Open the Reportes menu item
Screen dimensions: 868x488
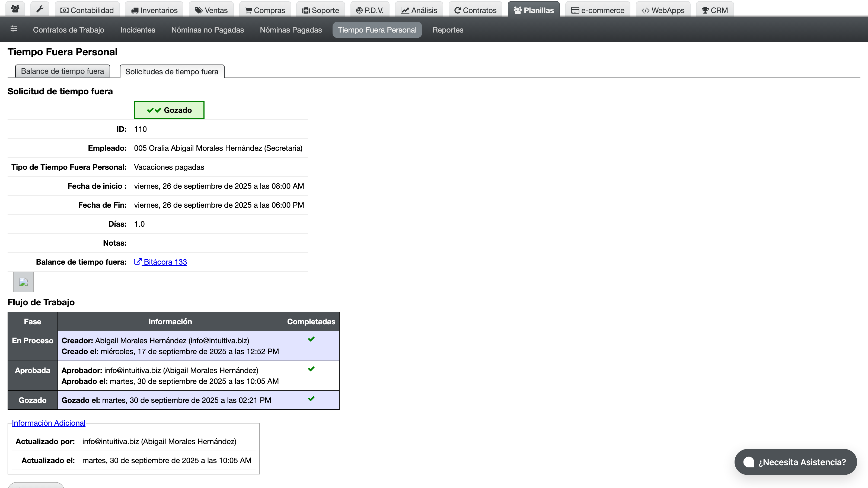448,30
